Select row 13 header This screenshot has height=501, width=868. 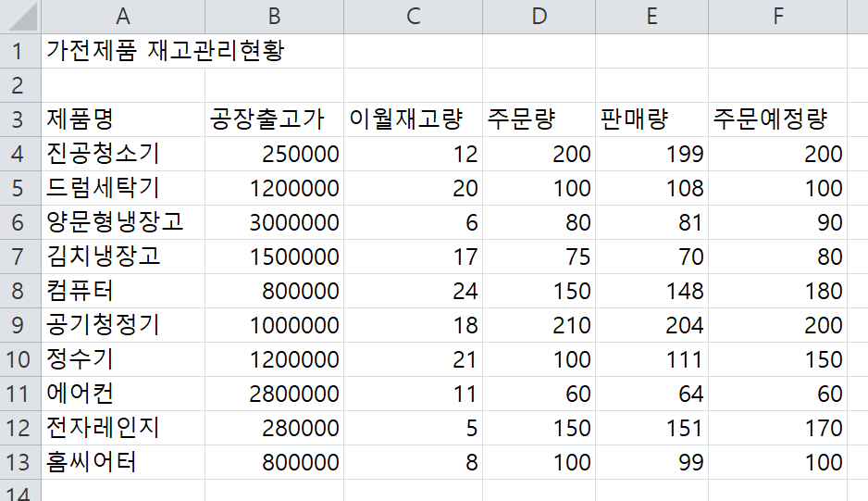click(x=20, y=462)
